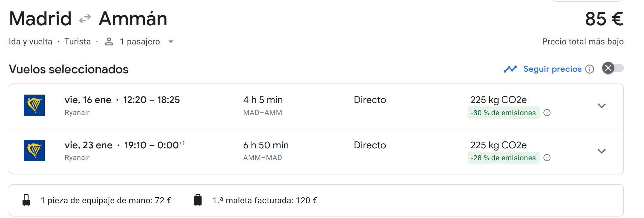Viewport: 644px width, 218px height.
Task: Click the 1 pieza de equipaje de mano text
Action: point(106,200)
